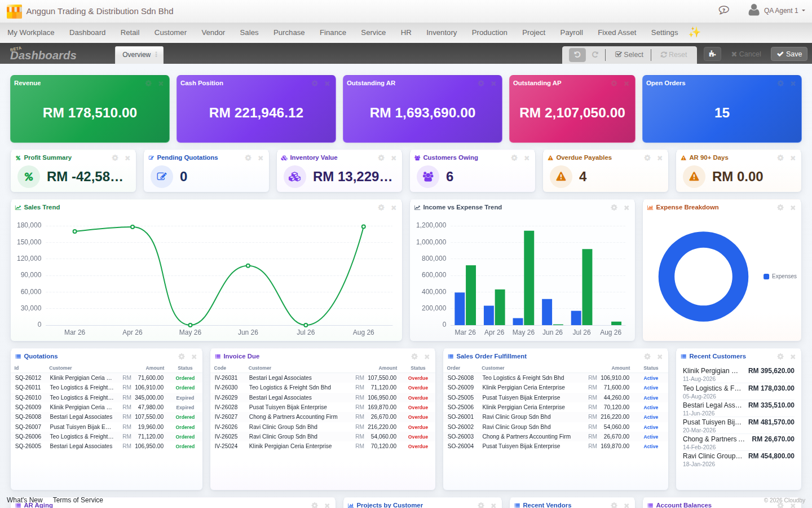The image size is (812, 508).
Task: Click the Cancel button
Action: pyautogui.click(x=746, y=54)
